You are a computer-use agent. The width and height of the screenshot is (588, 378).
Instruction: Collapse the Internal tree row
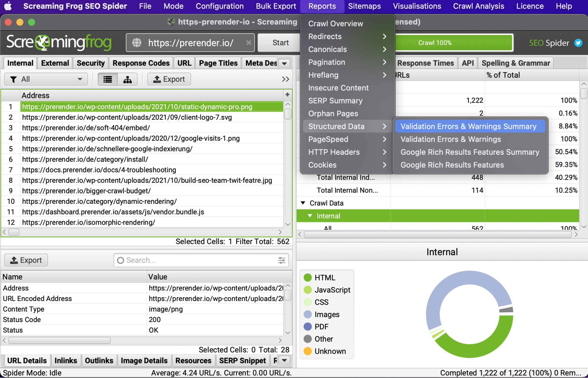pos(310,216)
